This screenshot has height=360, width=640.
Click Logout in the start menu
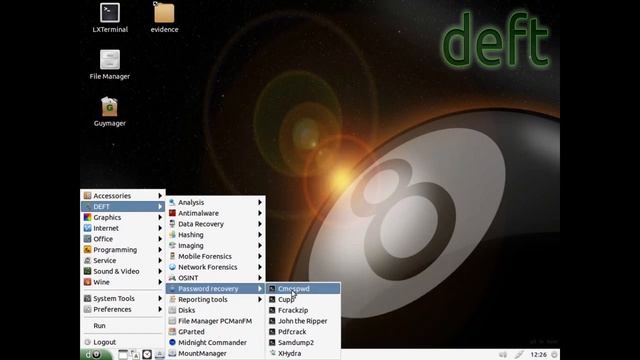coord(123,342)
